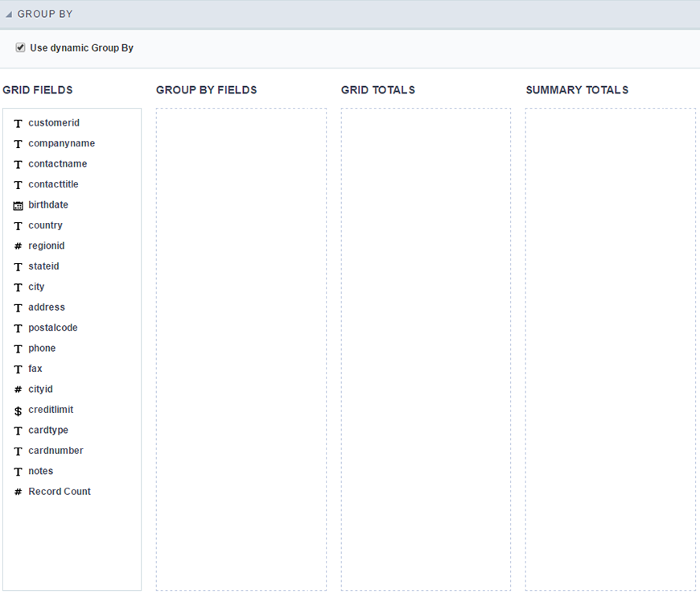Click the number icon beside Record Count
Image resolution: width=700 pixels, height=598 pixels.
pos(17,491)
